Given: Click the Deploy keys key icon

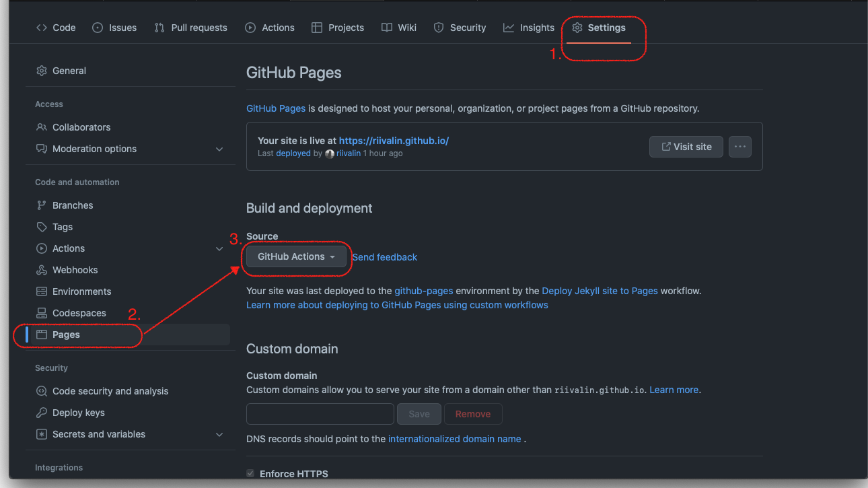Looking at the screenshot, I should coord(42,413).
